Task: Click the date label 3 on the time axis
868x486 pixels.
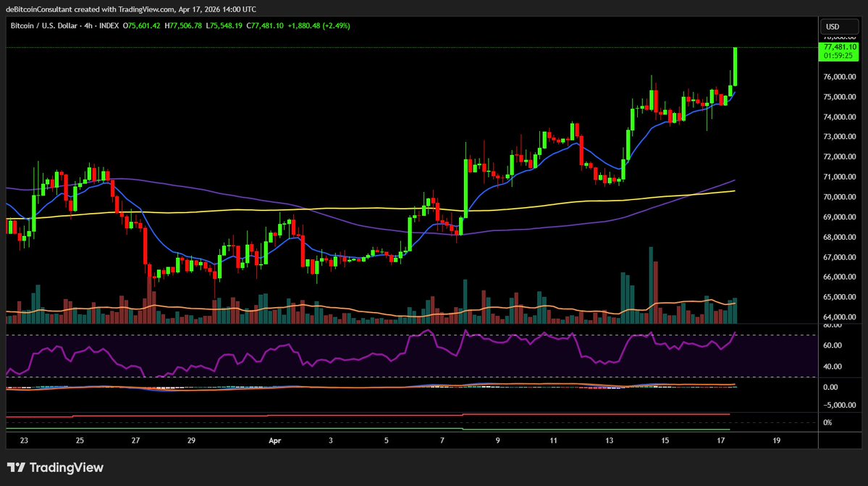Action: coord(331,440)
